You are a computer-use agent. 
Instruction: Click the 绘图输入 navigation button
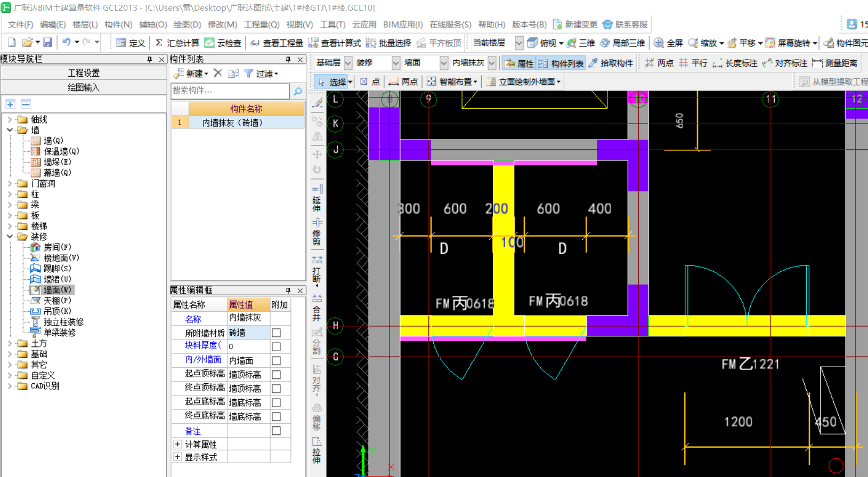pos(84,87)
